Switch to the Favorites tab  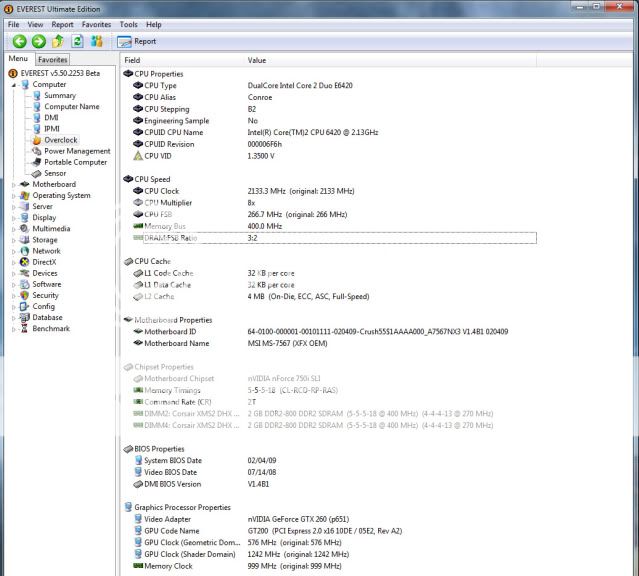pyautogui.click(x=53, y=60)
